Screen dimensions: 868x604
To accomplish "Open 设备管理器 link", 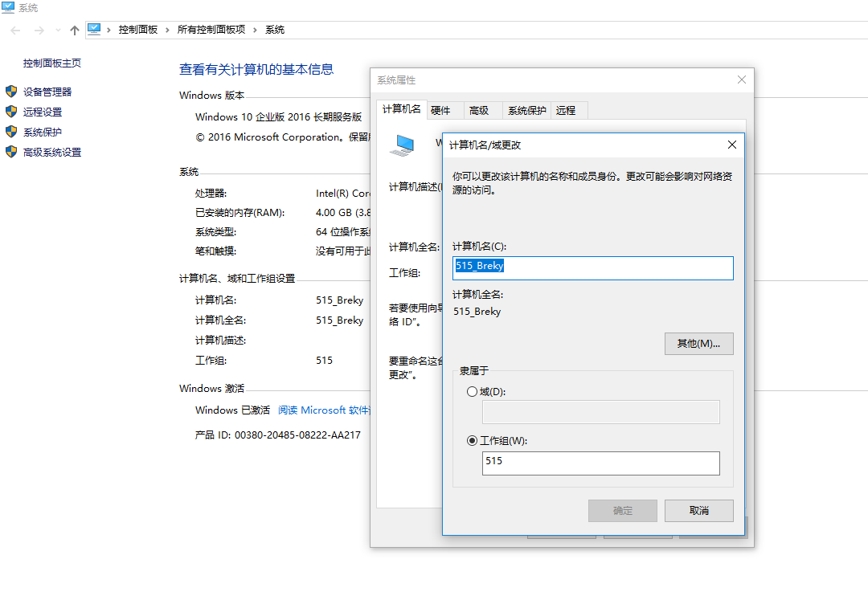I will [47, 92].
